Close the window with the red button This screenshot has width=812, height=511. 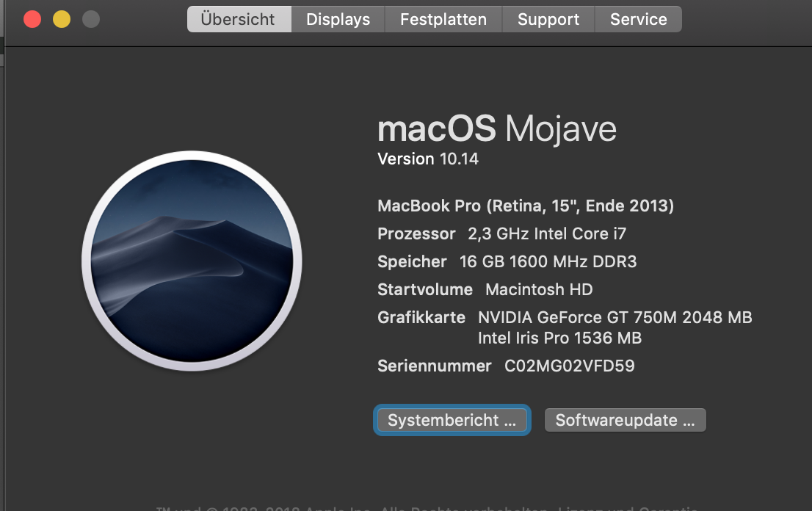pos(32,20)
